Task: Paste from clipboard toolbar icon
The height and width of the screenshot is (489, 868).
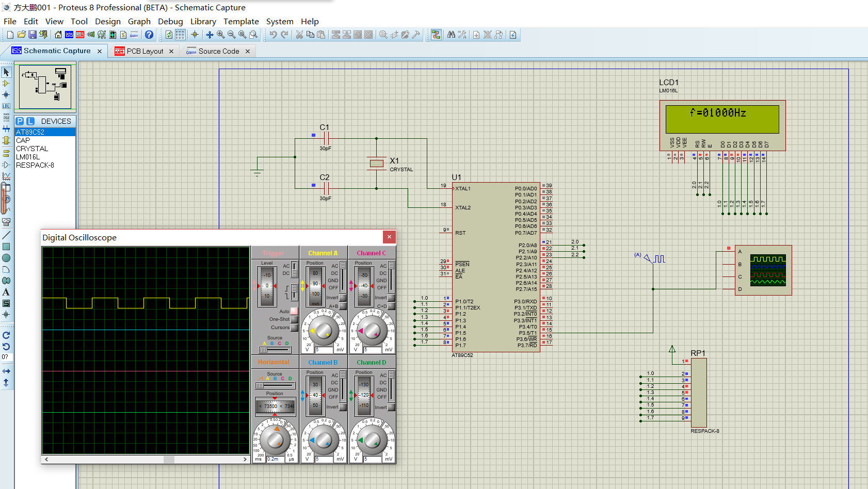Action: click(321, 35)
